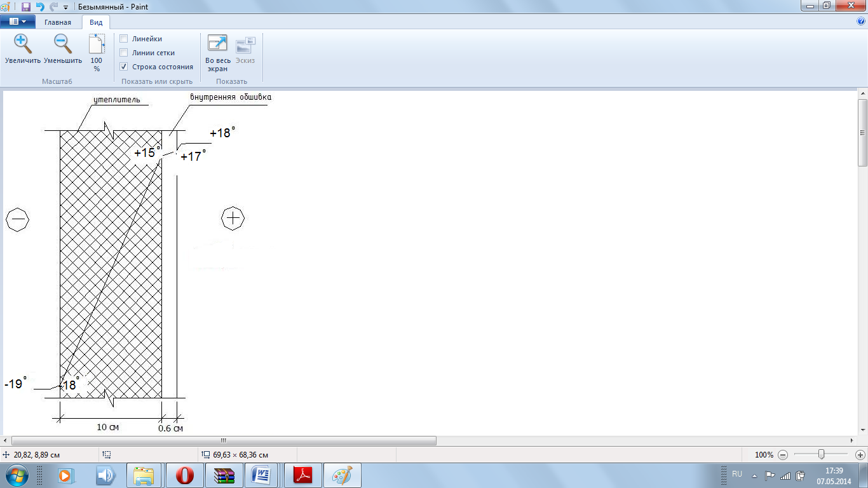Click the Redo arrow in the title bar
The height and width of the screenshot is (488, 868).
53,6
